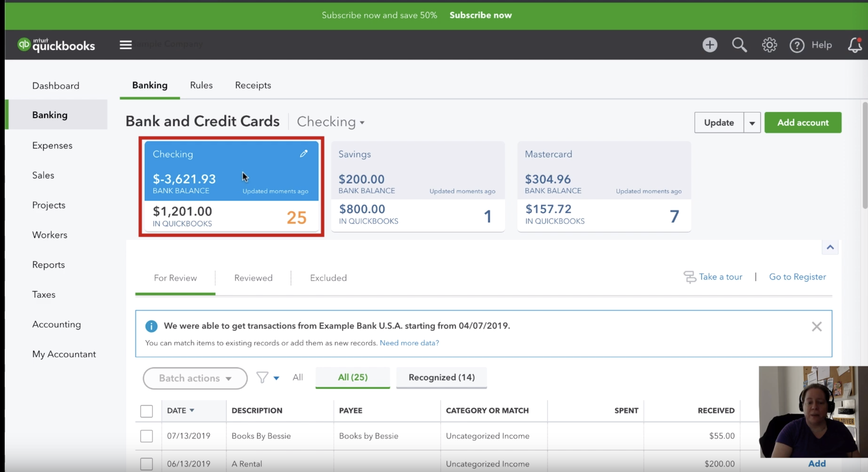Toggle the hamburger navigation menu

click(125, 45)
